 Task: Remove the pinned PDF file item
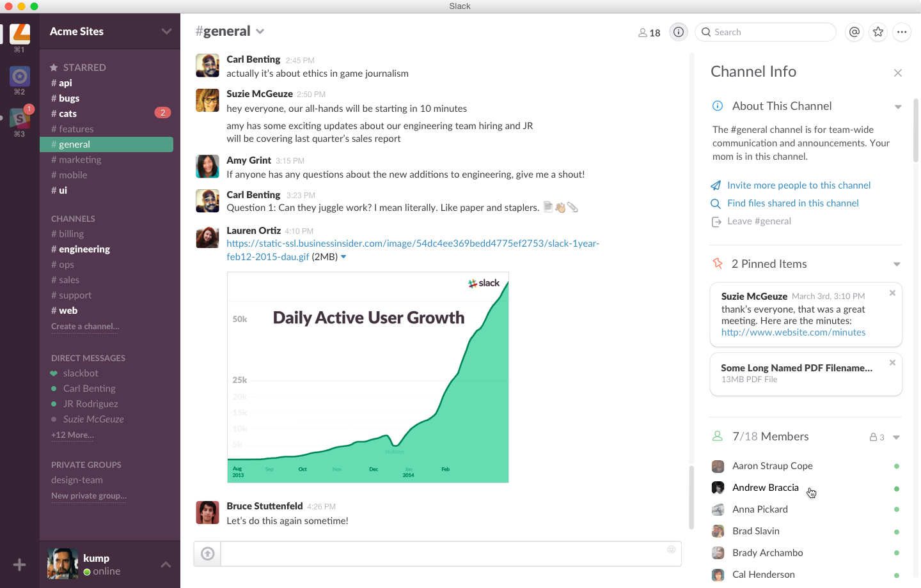tap(892, 362)
